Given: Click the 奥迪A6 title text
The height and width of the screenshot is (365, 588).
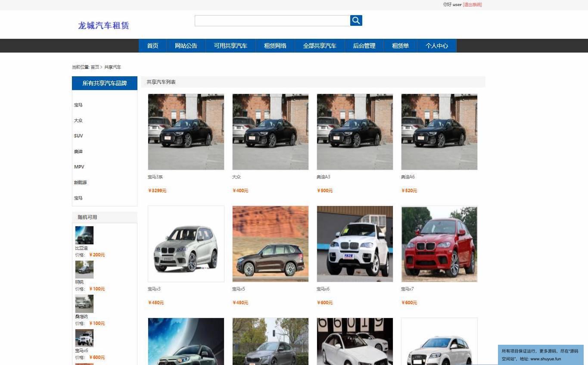Looking at the screenshot, I should pyautogui.click(x=408, y=177).
